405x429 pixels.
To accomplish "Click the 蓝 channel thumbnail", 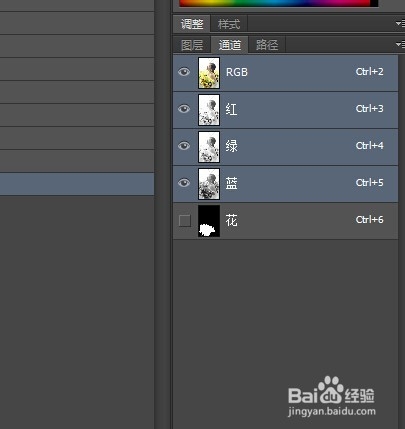I will point(209,184).
